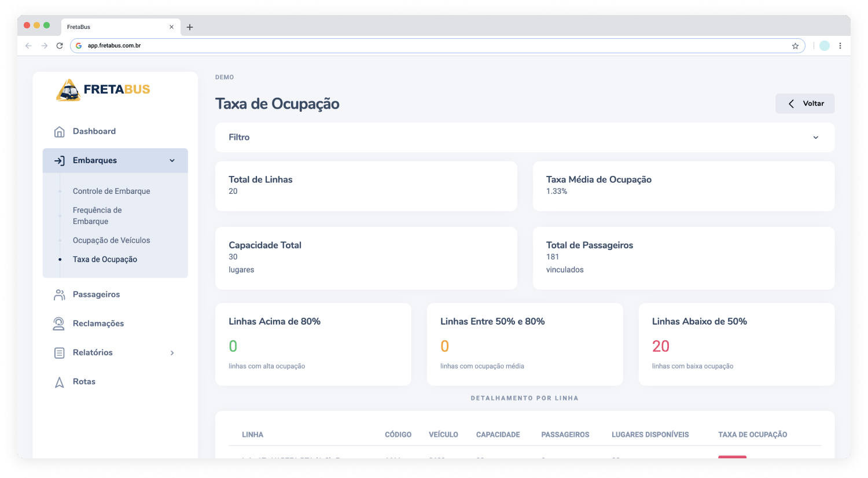The image size is (868, 478).
Task: Click the FretaBus bus logo
Action: 68,90
